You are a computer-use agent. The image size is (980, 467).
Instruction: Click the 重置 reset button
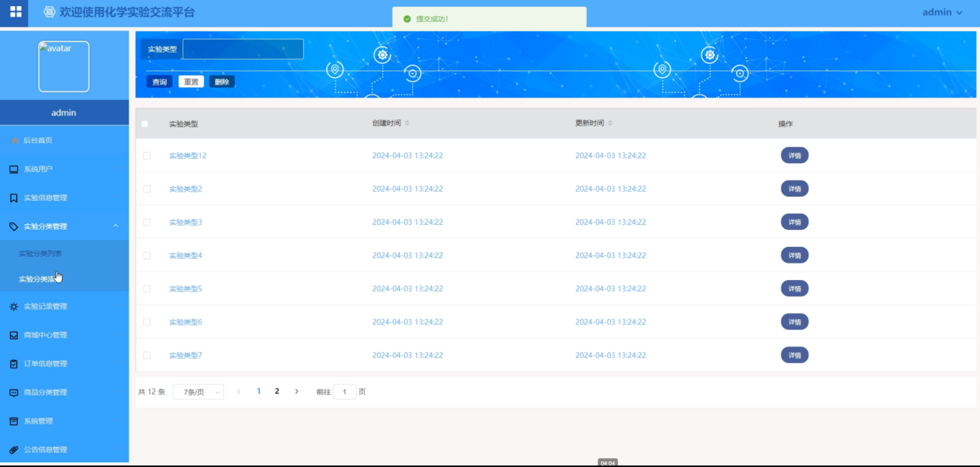coord(191,82)
